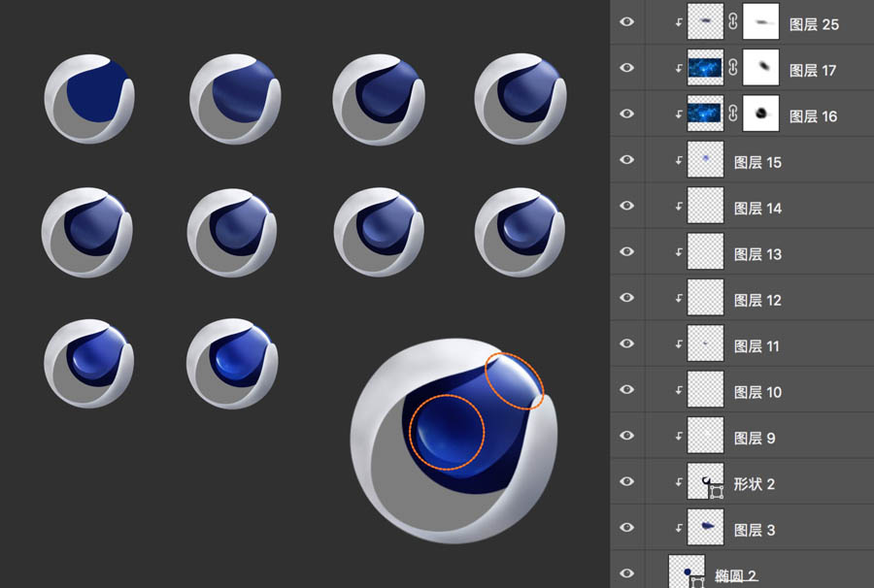Click the clipping arrow beside 图层 16

point(679,114)
